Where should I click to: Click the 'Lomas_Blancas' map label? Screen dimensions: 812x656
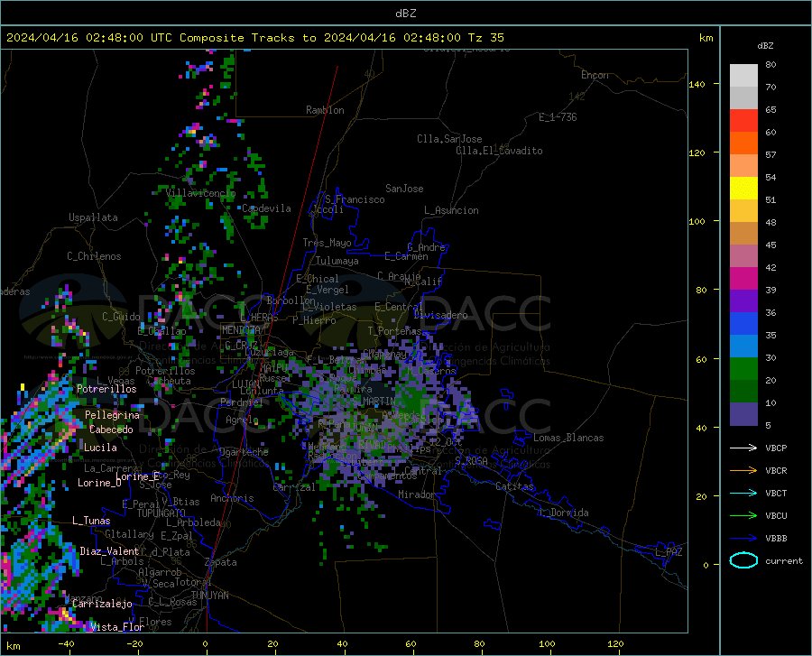pos(568,438)
